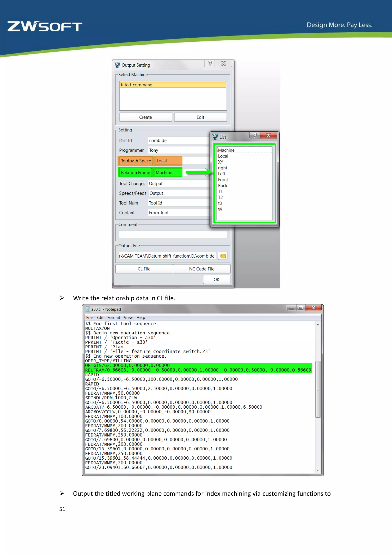Open the Tool Num dropdown showing Tool Id
This screenshot has width=392, height=555.
(x=179, y=203)
